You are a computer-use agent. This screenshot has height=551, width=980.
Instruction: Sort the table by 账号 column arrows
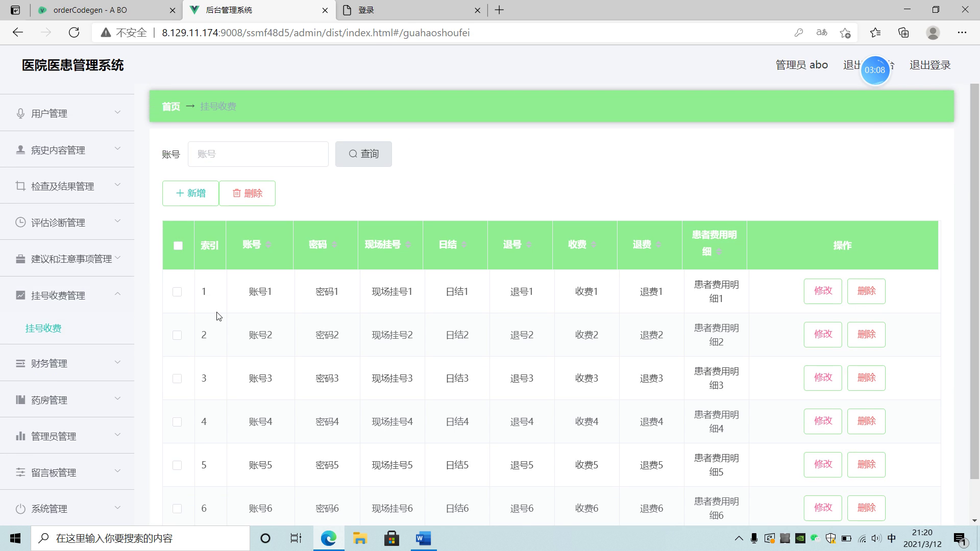click(x=268, y=244)
